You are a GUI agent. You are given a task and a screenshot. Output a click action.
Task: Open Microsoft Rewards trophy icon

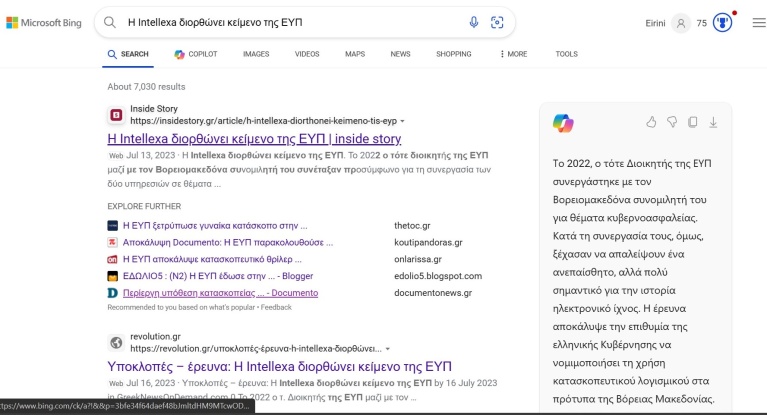click(x=722, y=23)
